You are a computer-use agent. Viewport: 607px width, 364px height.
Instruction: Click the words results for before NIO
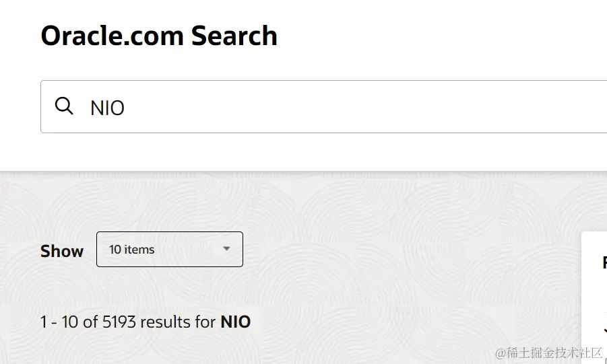pos(178,322)
